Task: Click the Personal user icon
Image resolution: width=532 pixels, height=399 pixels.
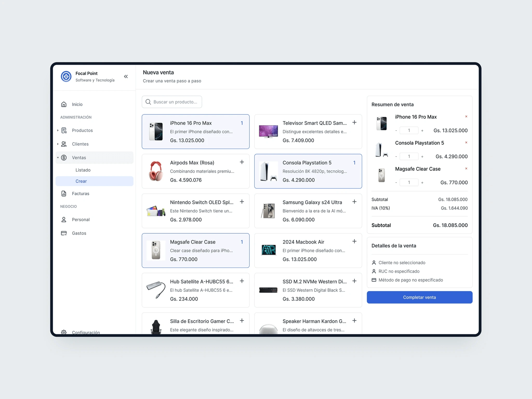Action: coord(64,220)
